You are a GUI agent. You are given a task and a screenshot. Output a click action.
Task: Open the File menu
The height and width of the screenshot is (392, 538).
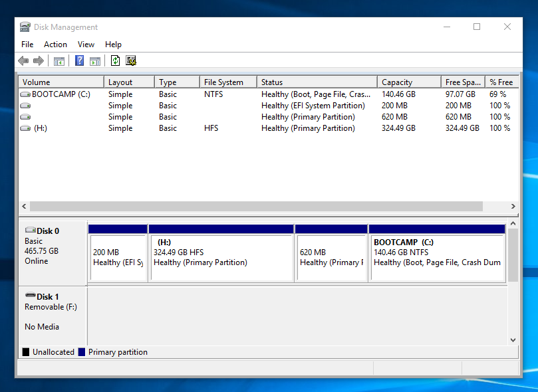pyautogui.click(x=27, y=45)
